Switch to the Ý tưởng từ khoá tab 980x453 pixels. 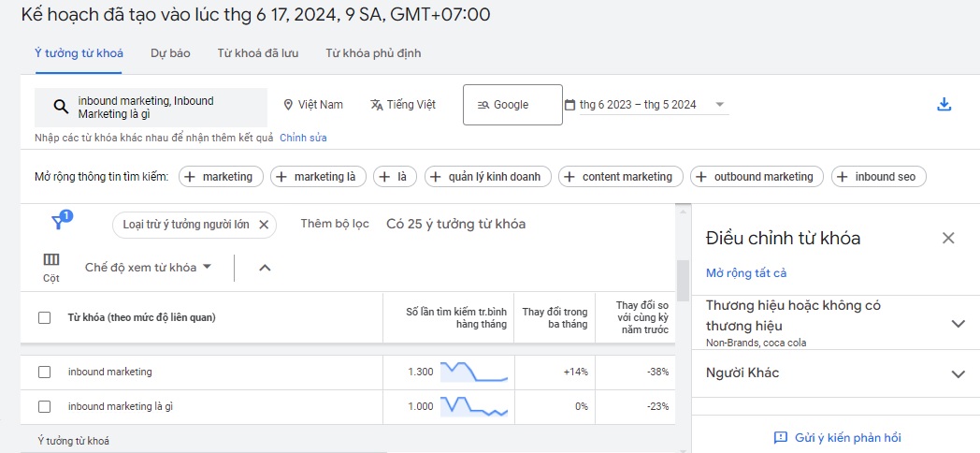click(79, 53)
